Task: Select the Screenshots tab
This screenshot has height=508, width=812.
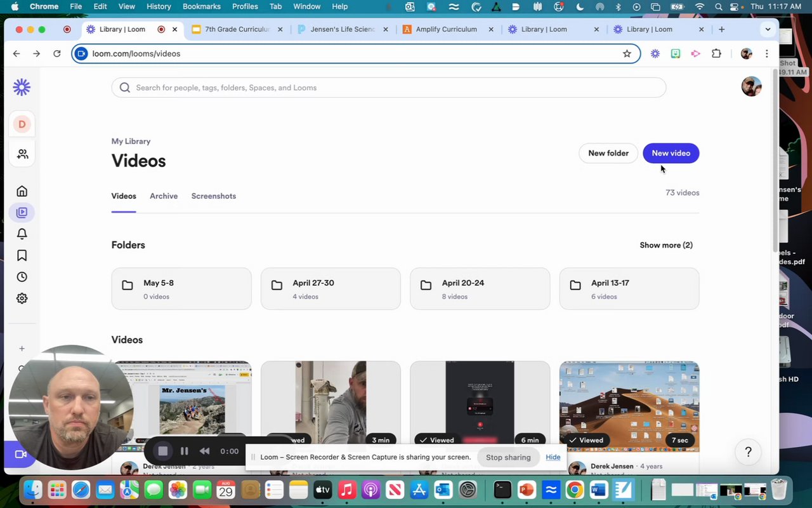Action: point(214,196)
